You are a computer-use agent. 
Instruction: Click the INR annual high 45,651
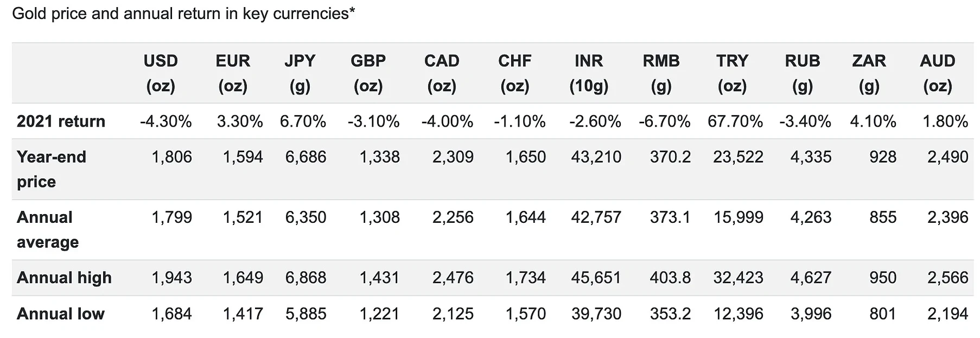(x=596, y=278)
